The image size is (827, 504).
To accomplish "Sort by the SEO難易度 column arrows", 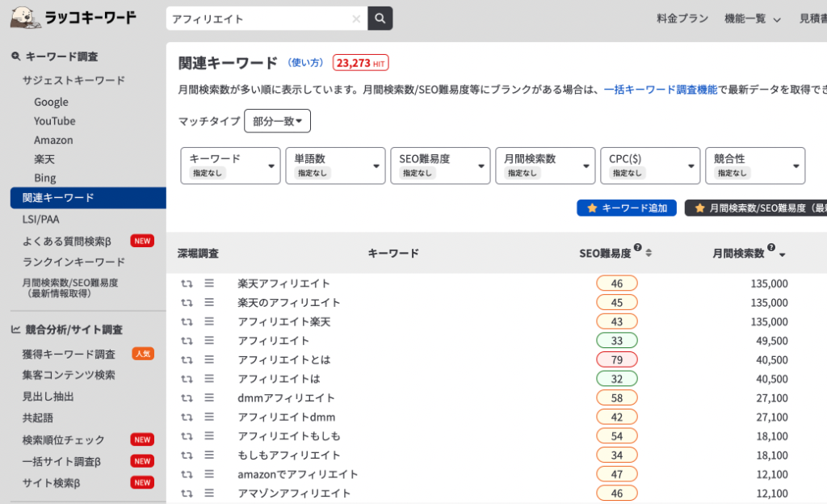I will [649, 254].
